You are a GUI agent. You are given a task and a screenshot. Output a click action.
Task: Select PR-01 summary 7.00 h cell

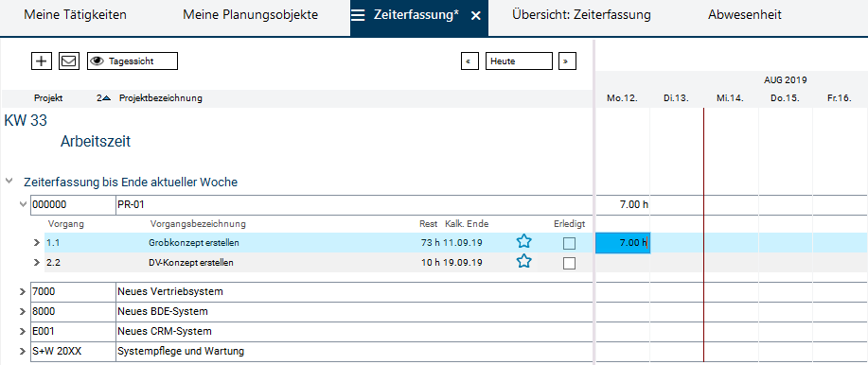tap(633, 204)
